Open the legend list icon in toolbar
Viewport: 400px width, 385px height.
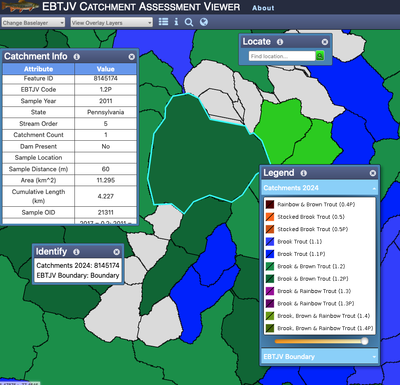163,22
